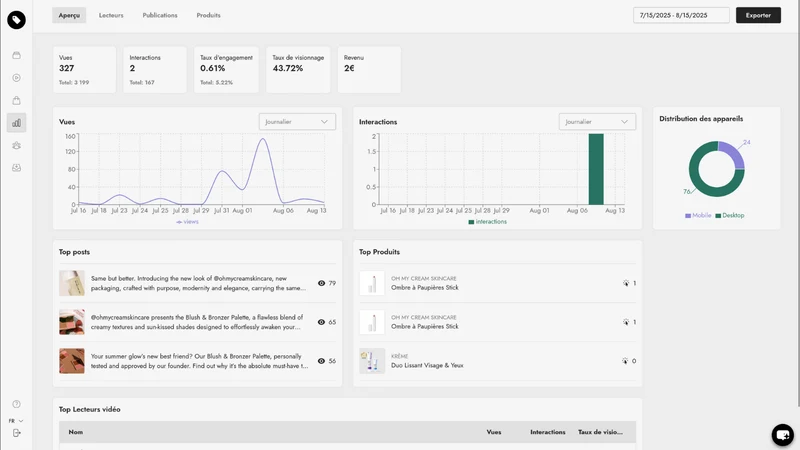Toggle Desktop legend in device distribution
Viewport: 800px width, 450px height.
pyautogui.click(x=730, y=215)
